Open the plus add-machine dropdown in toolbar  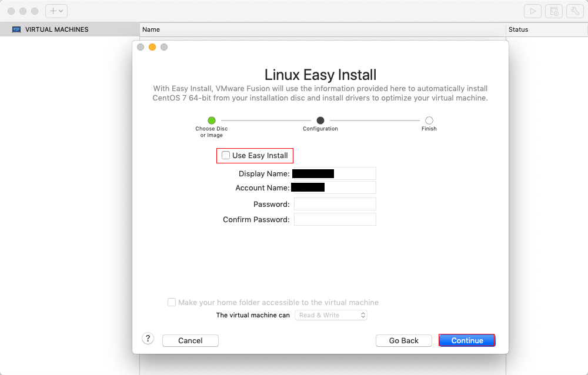(x=56, y=11)
